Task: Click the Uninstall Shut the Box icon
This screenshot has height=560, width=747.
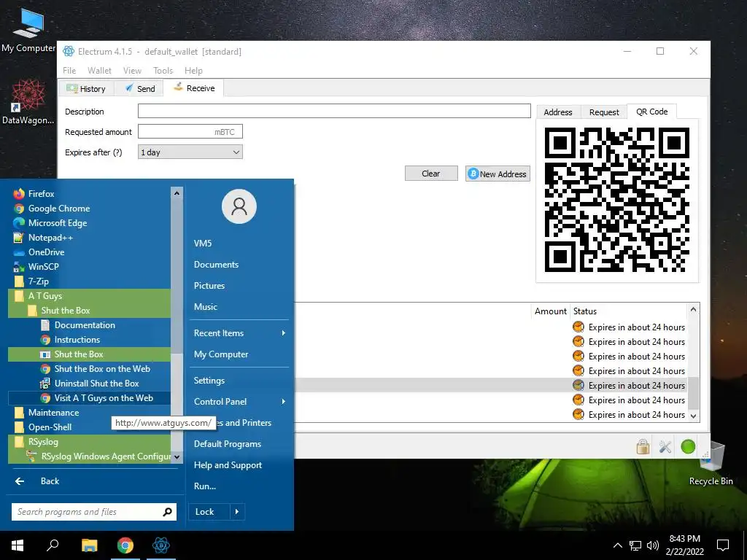Action: click(x=45, y=384)
